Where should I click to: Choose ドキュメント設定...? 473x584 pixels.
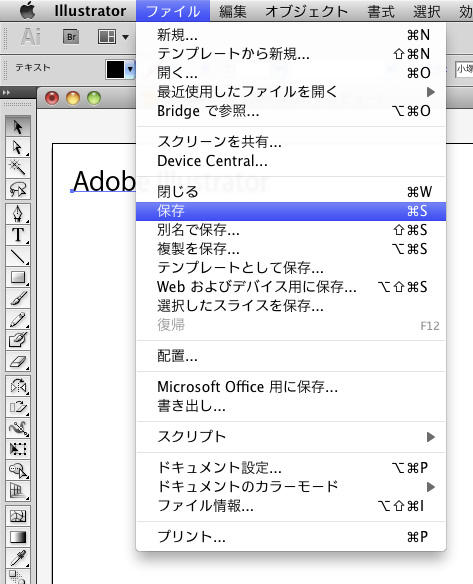pos(291,467)
